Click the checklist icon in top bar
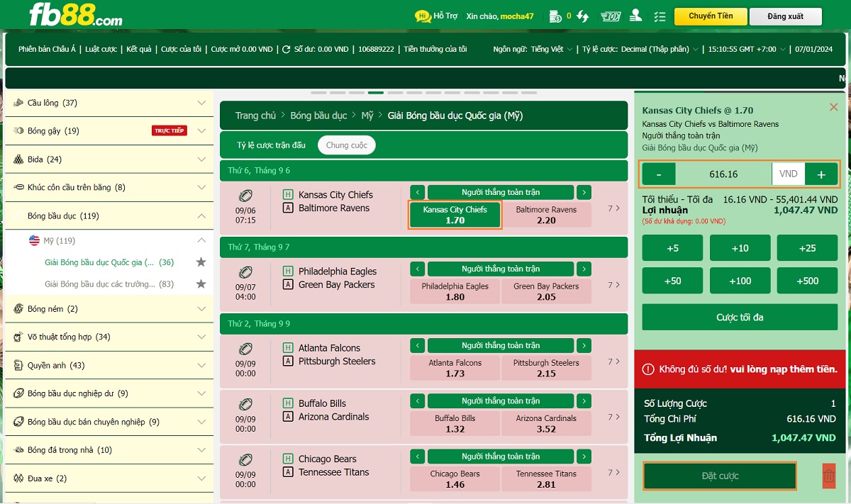The image size is (851, 504). pos(660,16)
